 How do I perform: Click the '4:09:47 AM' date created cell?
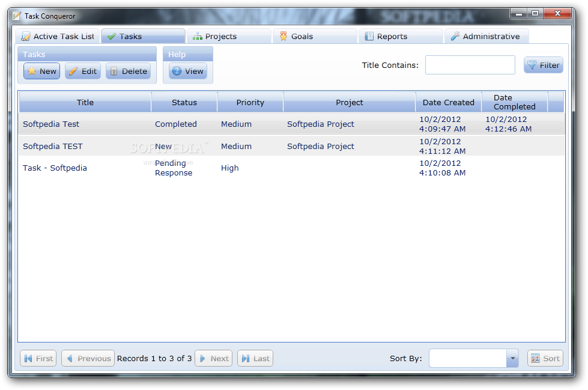(443, 124)
